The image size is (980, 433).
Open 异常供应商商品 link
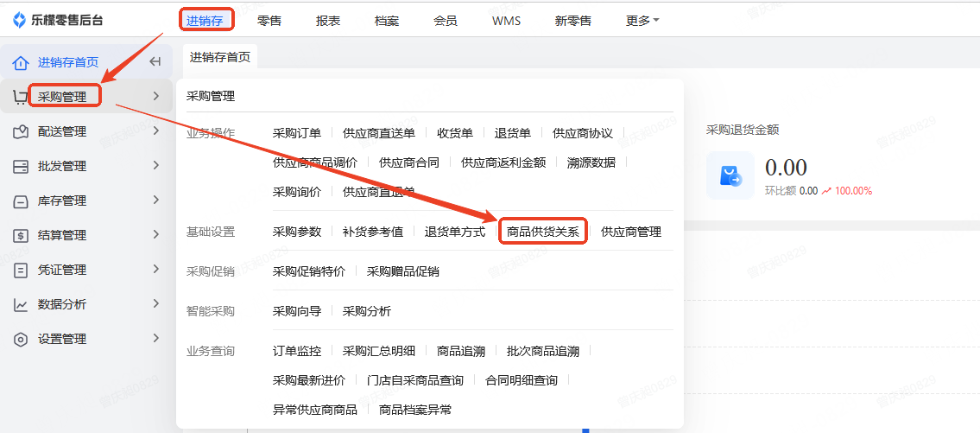[315, 410]
